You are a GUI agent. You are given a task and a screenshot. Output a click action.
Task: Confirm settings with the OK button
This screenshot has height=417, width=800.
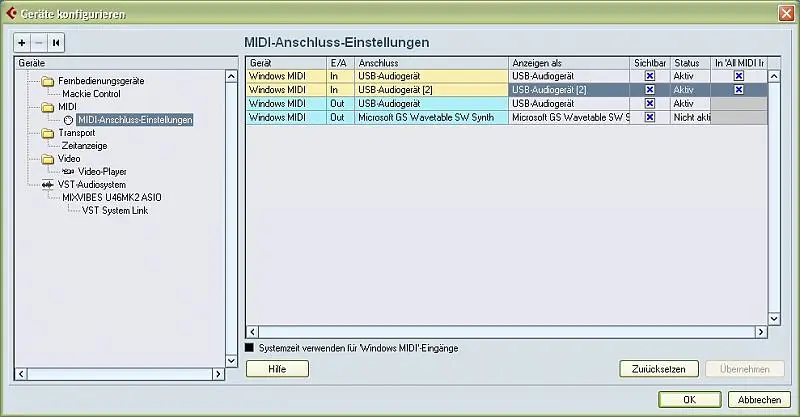(x=688, y=399)
